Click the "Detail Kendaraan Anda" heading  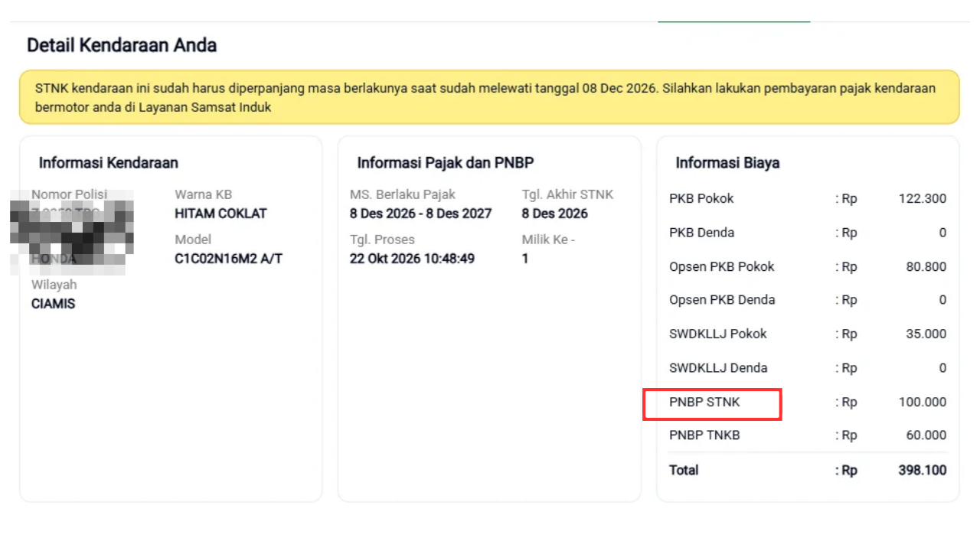click(x=122, y=45)
